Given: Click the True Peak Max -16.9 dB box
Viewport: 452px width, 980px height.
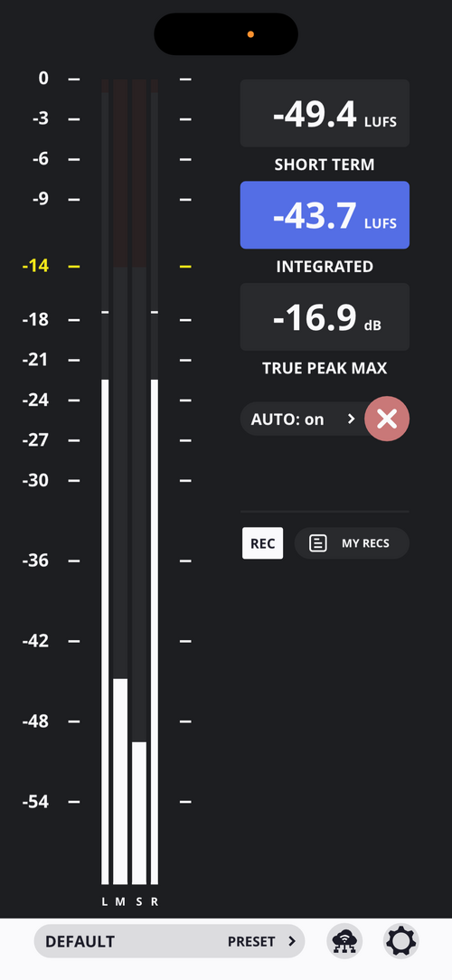Looking at the screenshot, I should [325, 317].
